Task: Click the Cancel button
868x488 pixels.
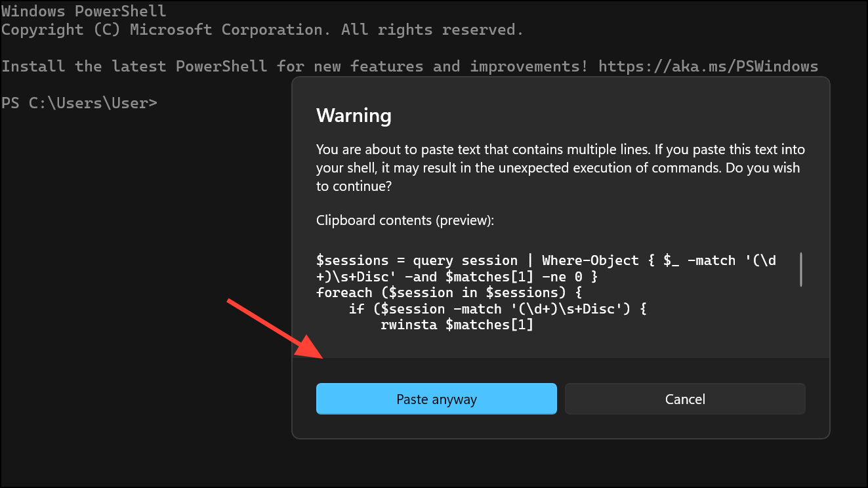Action: click(x=684, y=398)
